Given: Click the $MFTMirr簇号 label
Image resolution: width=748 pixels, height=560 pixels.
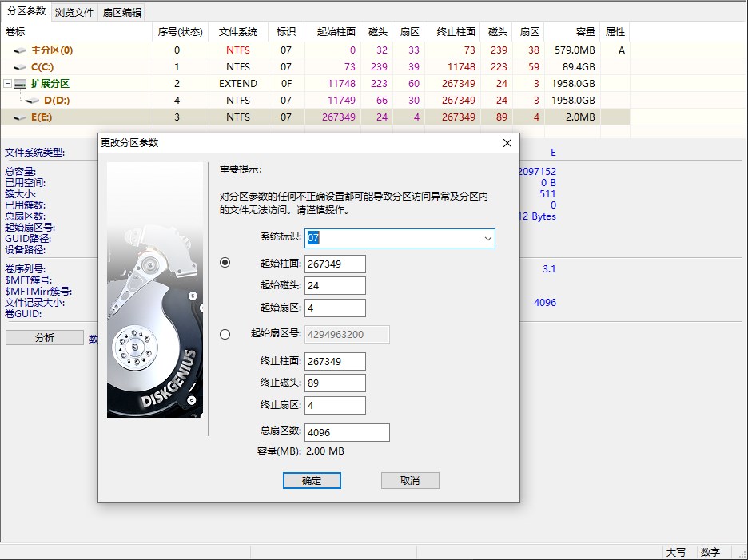Looking at the screenshot, I should point(38,292).
